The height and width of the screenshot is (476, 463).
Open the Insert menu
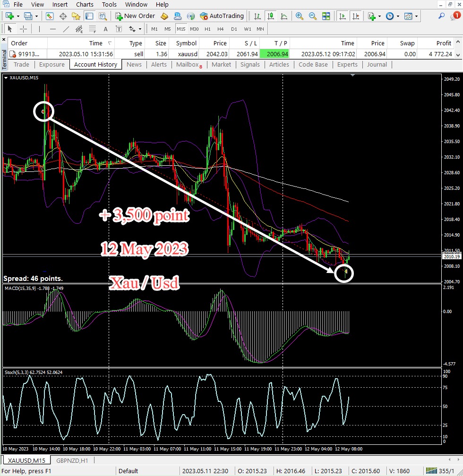(60, 5)
